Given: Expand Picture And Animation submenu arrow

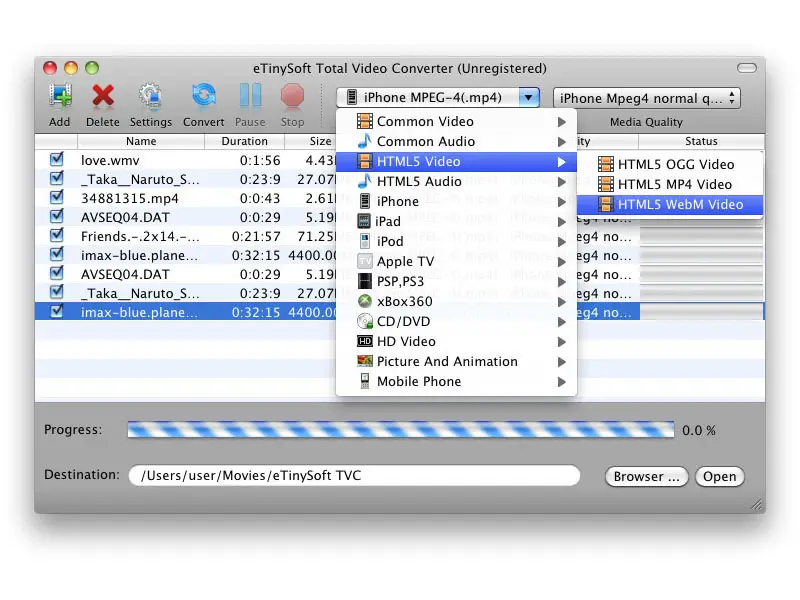Looking at the screenshot, I should click(562, 361).
